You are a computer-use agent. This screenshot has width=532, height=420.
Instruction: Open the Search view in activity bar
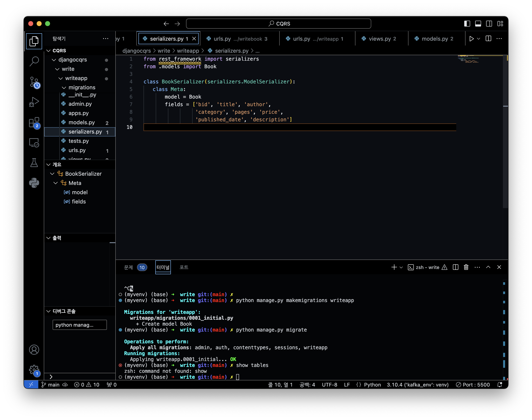coord(34,61)
